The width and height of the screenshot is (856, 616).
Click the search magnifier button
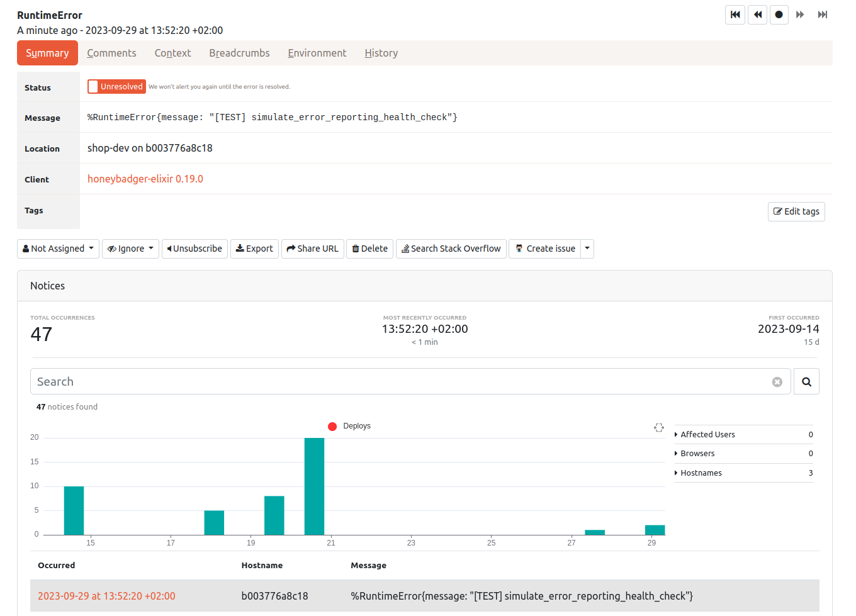point(806,381)
